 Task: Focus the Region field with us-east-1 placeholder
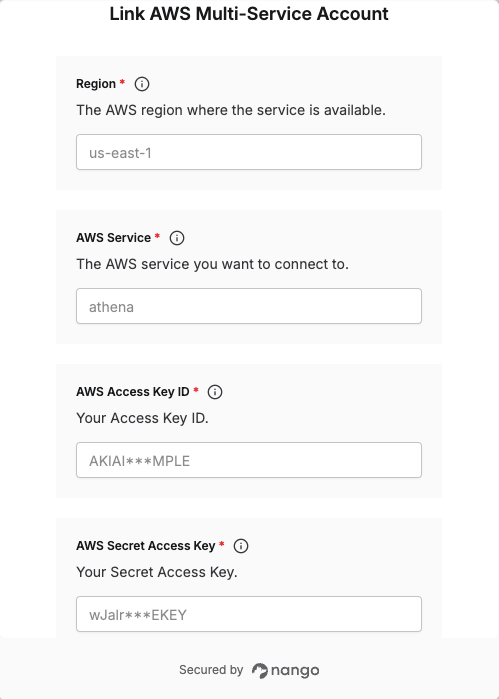[249, 152]
